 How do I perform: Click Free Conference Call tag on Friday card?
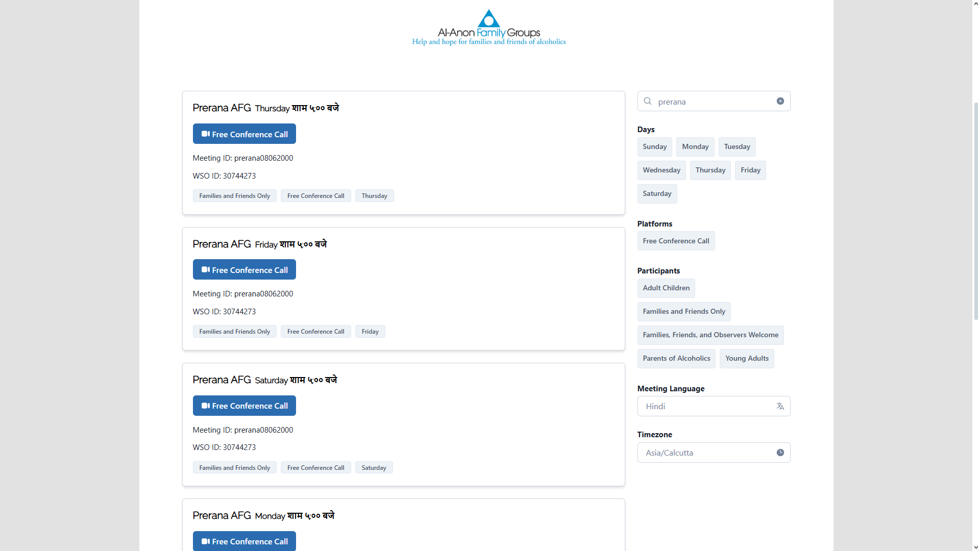coord(316,332)
